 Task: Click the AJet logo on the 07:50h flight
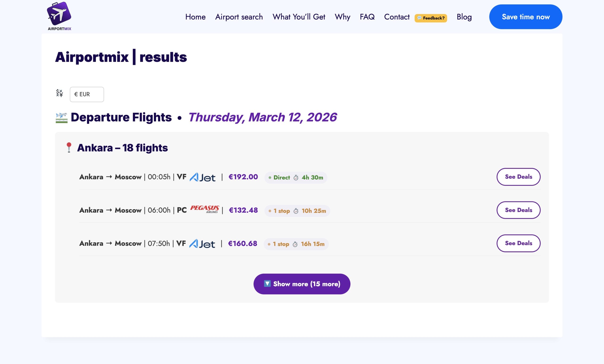(202, 243)
